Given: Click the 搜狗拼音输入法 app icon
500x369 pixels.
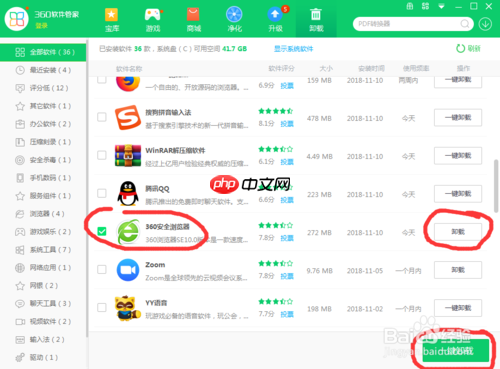Looking at the screenshot, I should (128, 118).
